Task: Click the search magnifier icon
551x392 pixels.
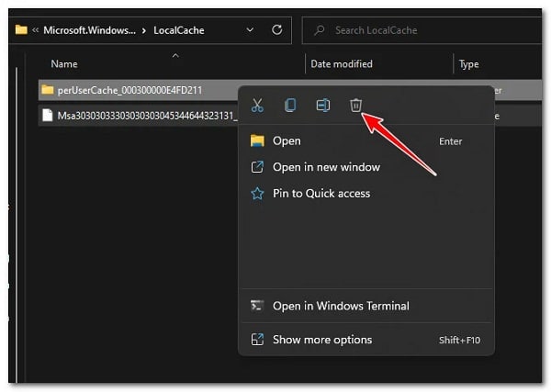Action: [319, 30]
